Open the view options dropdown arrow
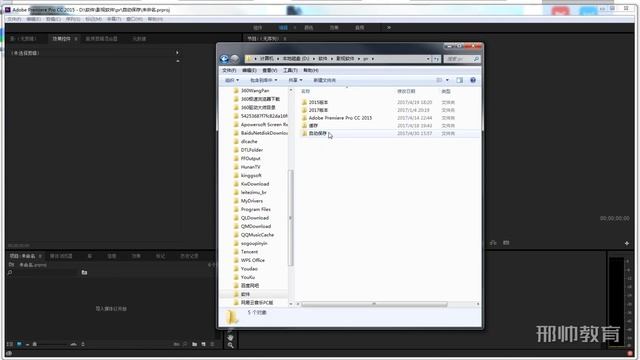 (447, 80)
